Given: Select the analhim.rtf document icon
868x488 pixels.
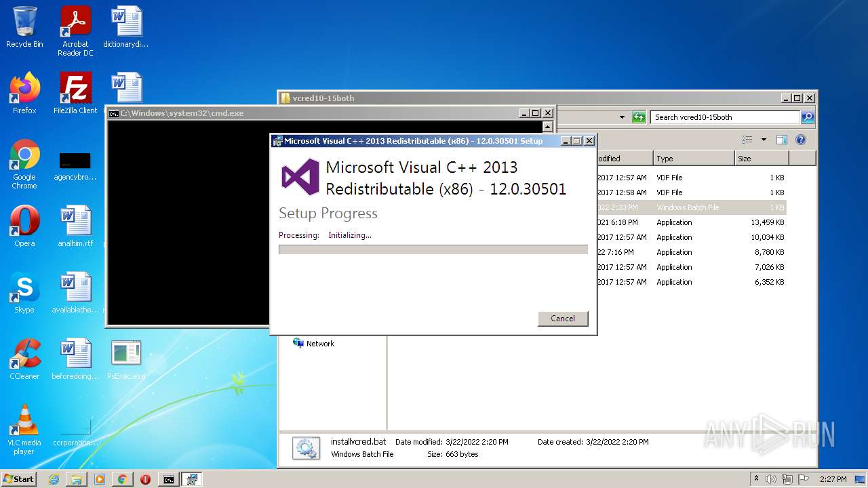Looking at the screenshot, I should [75, 226].
